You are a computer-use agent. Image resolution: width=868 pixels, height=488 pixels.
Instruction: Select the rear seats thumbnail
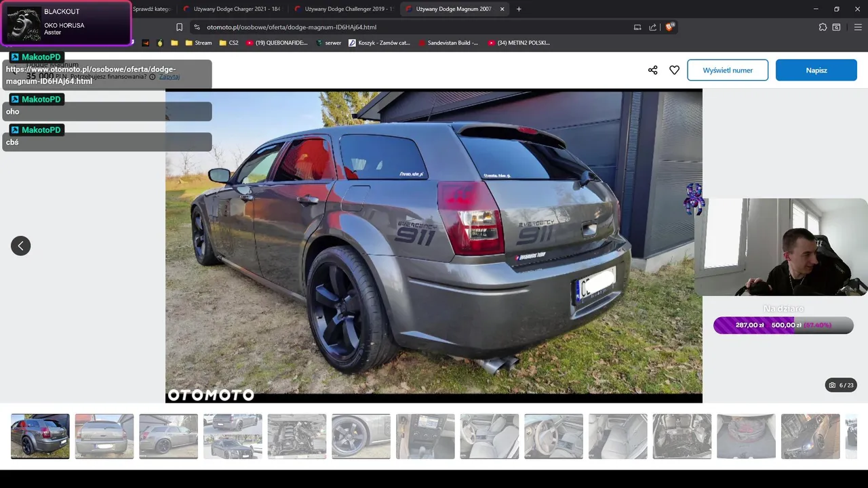click(618, 436)
